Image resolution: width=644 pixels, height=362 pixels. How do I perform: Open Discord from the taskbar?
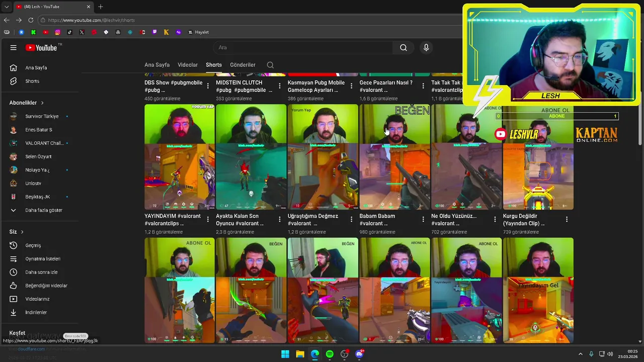(359, 354)
